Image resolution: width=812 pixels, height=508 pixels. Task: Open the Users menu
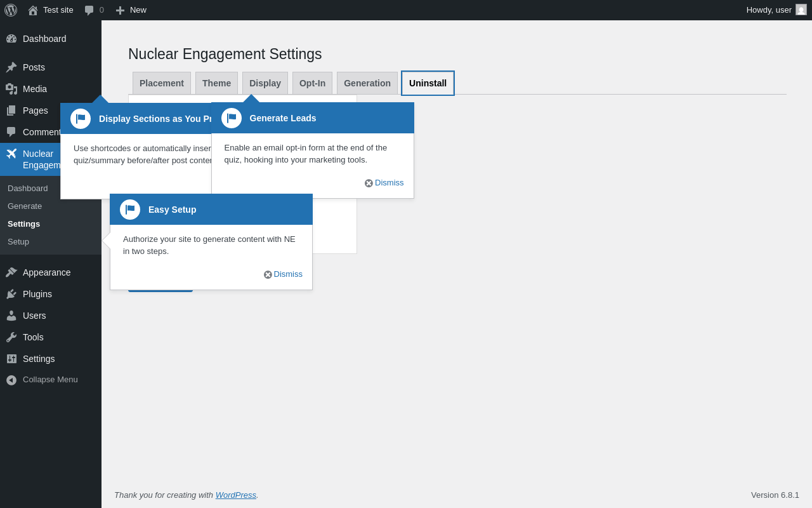pyautogui.click(x=51, y=316)
